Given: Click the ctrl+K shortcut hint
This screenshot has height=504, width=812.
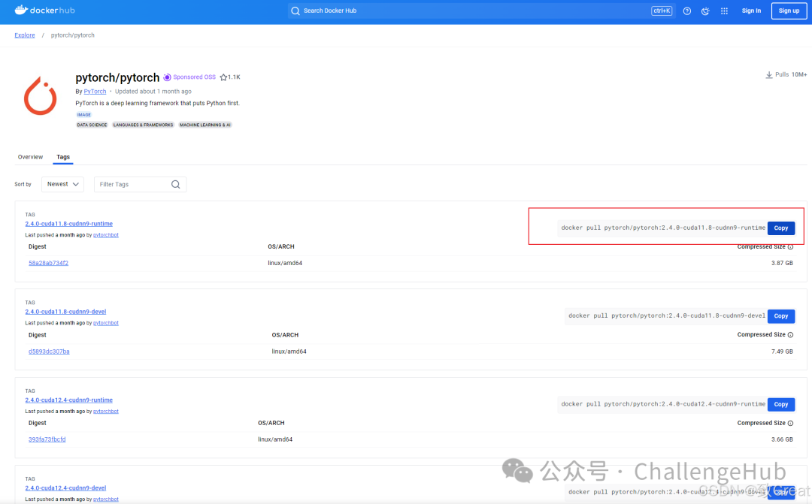Looking at the screenshot, I should coord(662,11).
